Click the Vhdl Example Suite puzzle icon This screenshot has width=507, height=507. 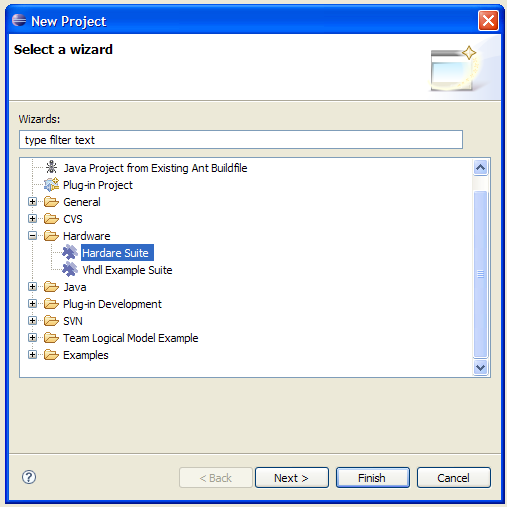click(70, 269)
